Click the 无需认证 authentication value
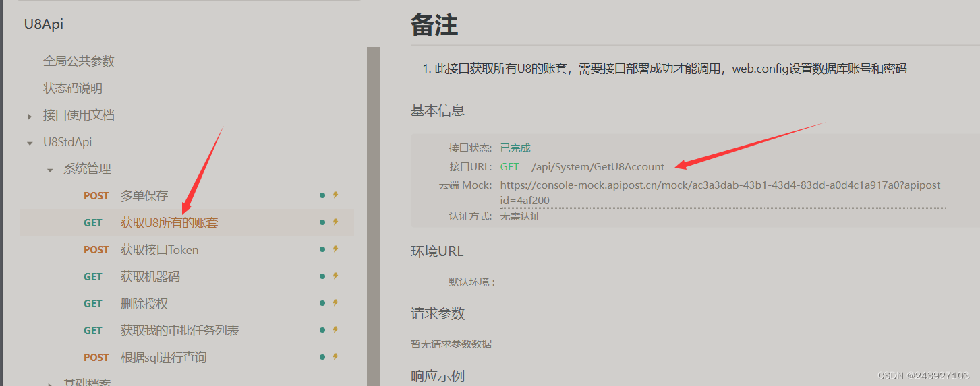 520,216
